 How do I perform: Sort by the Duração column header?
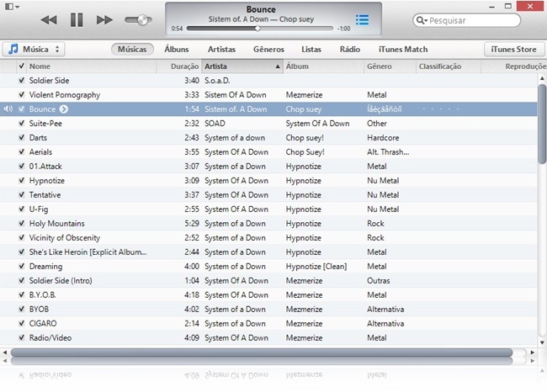coord(179,66)
